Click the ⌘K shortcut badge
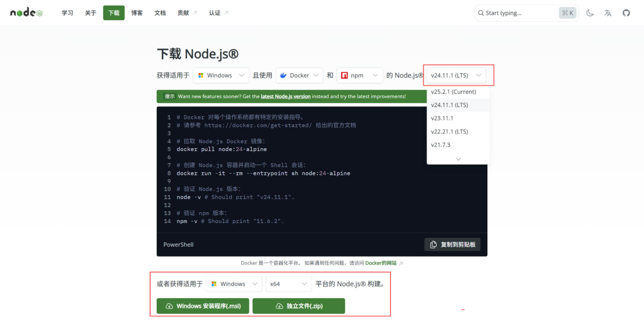This screenshot has height=324, width=644. click(568, 13)
